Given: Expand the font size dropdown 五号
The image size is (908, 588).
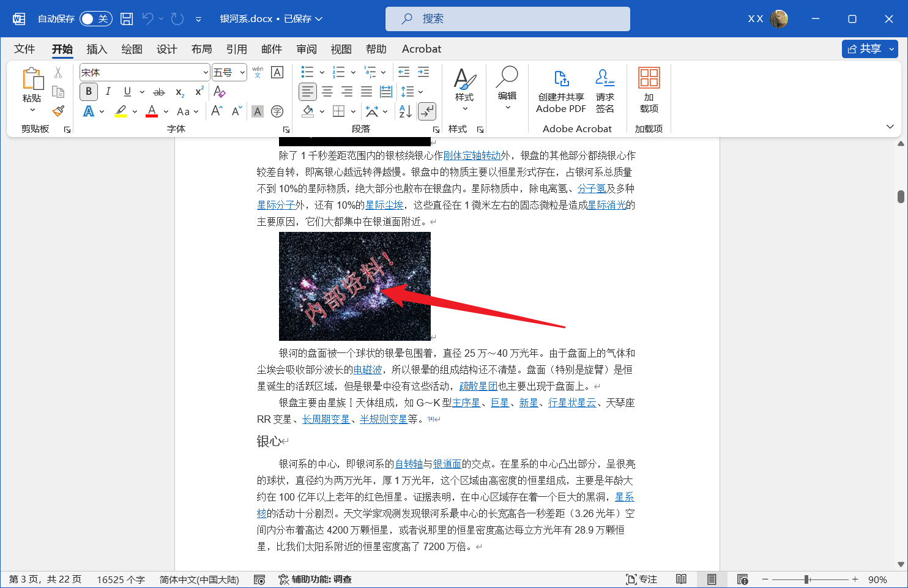Looking at the screenshot, I should click(242, 73).
